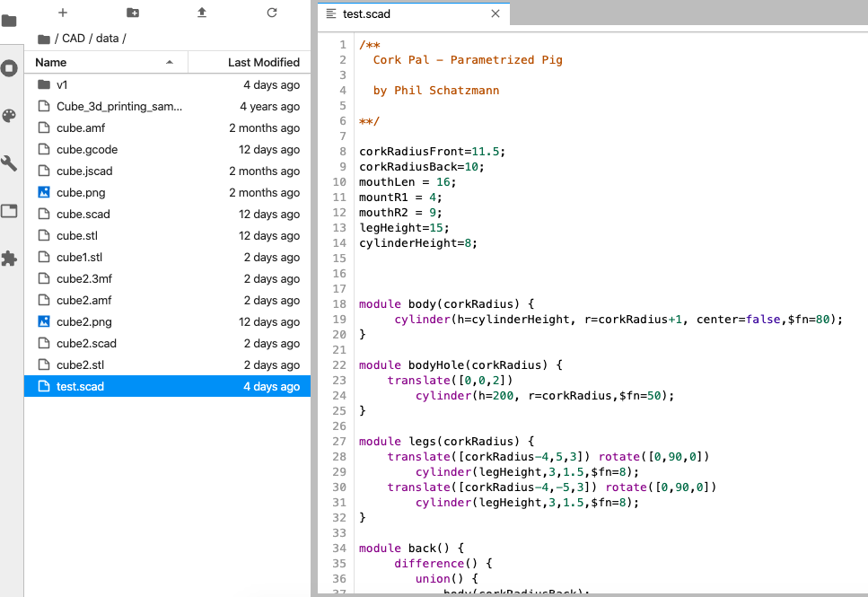Place cursor on cylinderHeight=8 line

coord(418,243)
